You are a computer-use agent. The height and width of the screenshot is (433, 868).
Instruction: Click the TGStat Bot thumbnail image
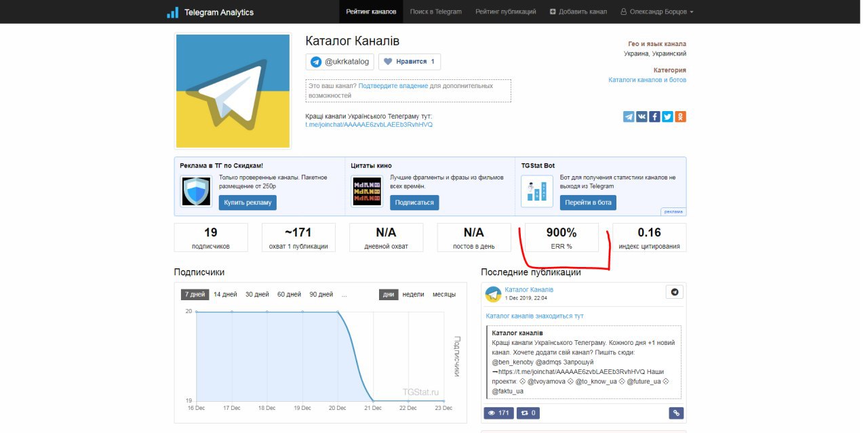537,191
